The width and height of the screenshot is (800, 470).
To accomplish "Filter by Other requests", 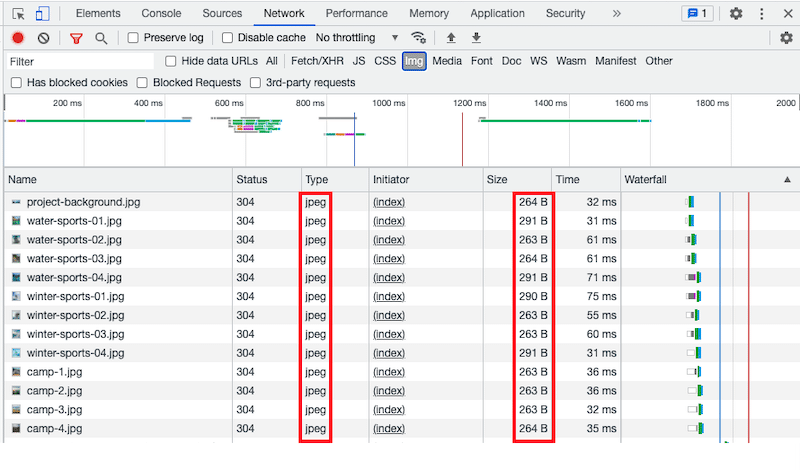I will (659, 61).
